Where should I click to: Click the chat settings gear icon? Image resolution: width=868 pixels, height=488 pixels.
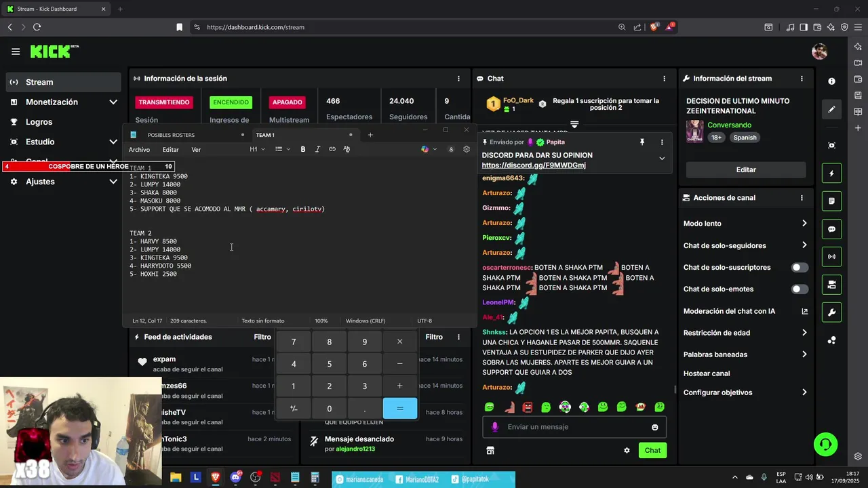tap(627, 450)
